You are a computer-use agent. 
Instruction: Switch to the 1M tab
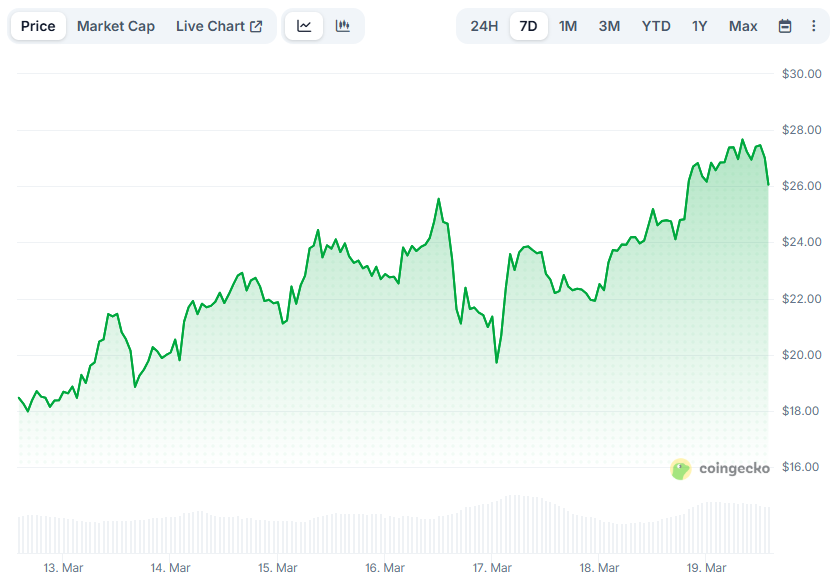point(568,26)
